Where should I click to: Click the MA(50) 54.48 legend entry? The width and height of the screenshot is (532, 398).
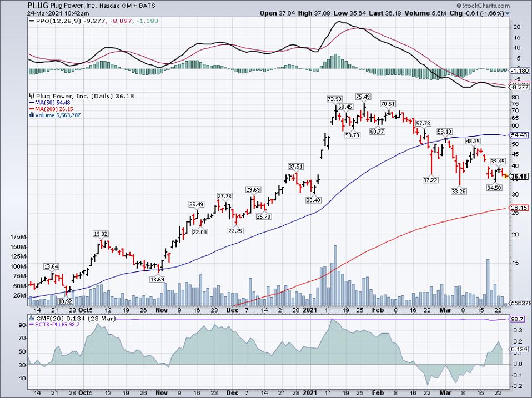49,103
